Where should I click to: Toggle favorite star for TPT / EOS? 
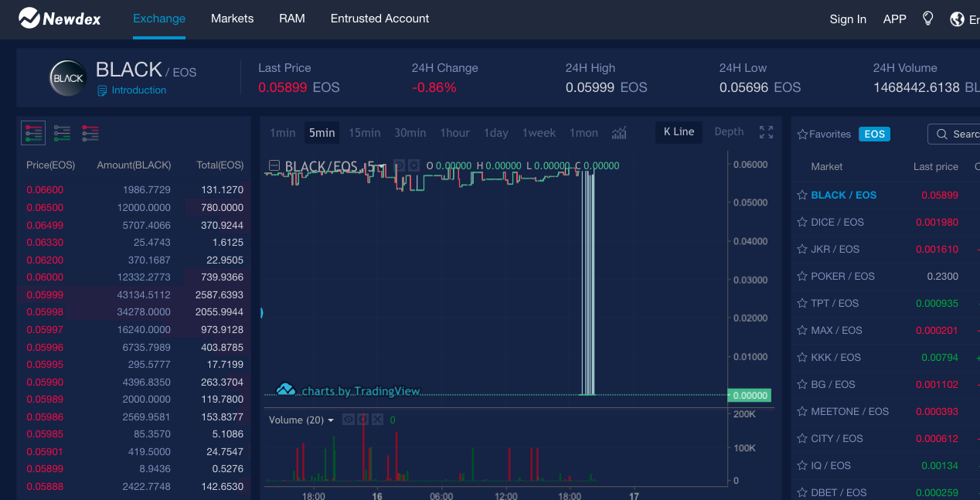coord(802,303)
